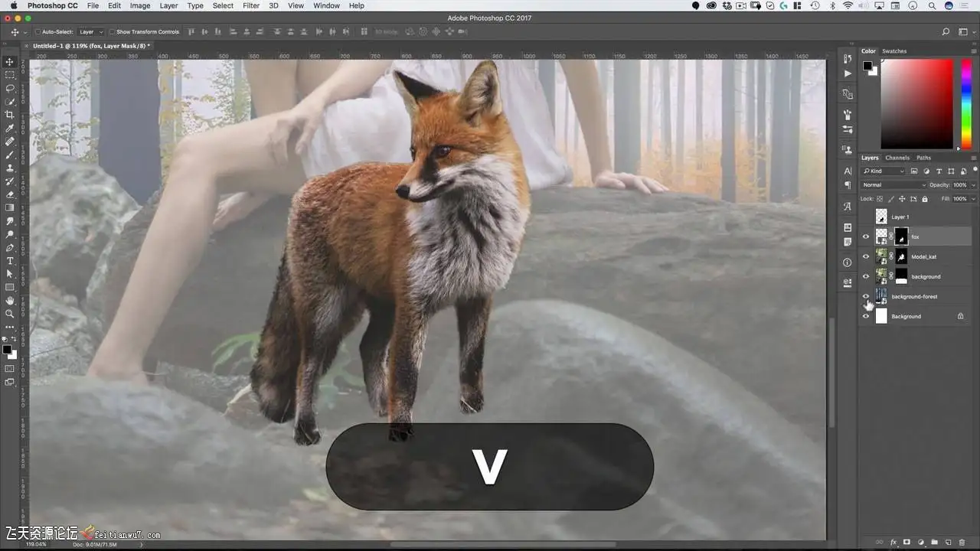Select the Move tool in the toolbox
The height and width of the screenshot is (551, 980).
[x=10, y=61]
